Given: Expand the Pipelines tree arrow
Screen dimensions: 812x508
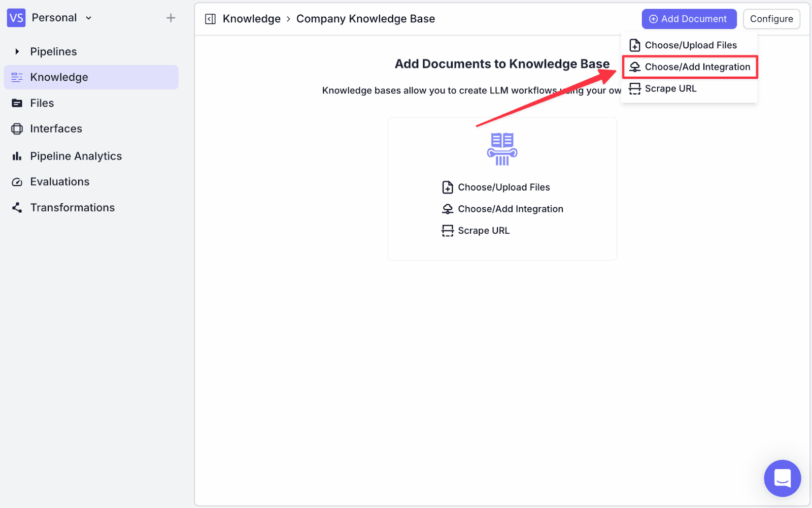Looking at the screenshot, I should 17,51.
